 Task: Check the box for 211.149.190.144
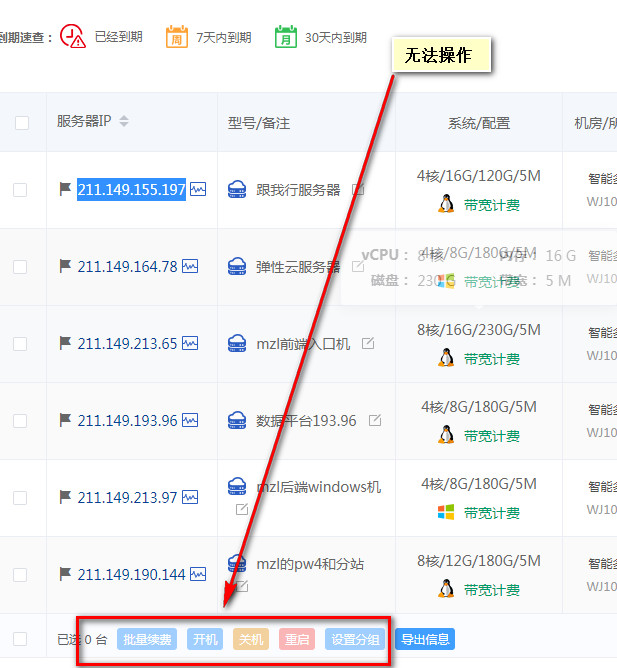20,575
